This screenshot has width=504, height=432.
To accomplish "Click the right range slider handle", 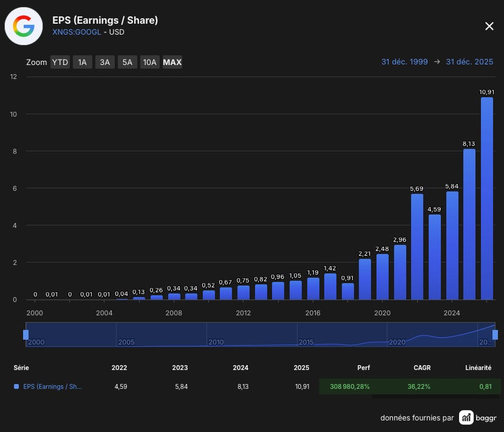I will coord(495,335).
